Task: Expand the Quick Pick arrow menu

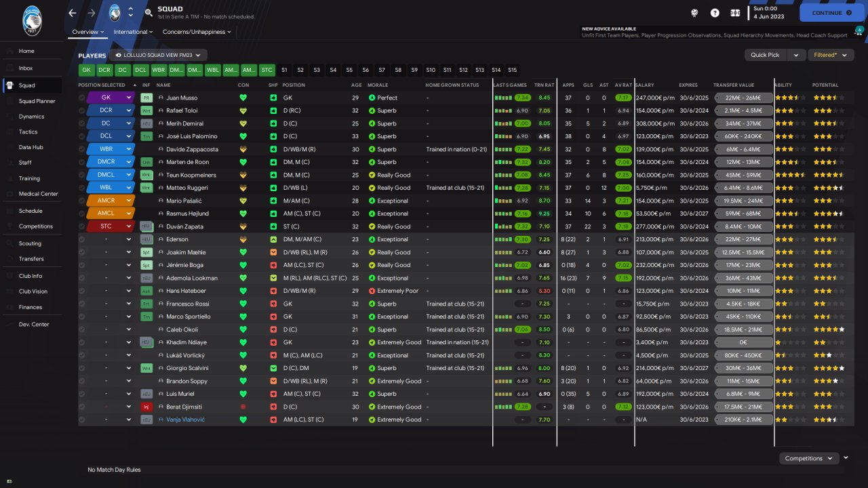Action: [x=795, y=55]
